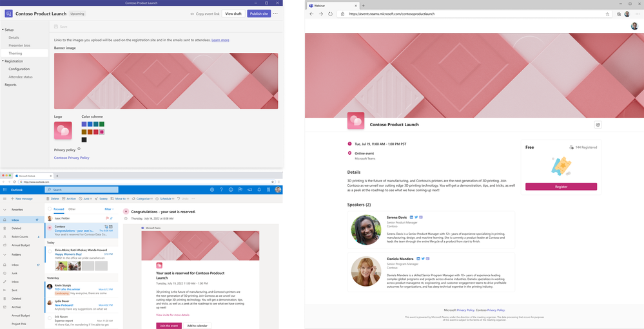The image size is (644, 329).
Task: Click Serena Davis Twitter icon
Action: [x=416, y=218]
